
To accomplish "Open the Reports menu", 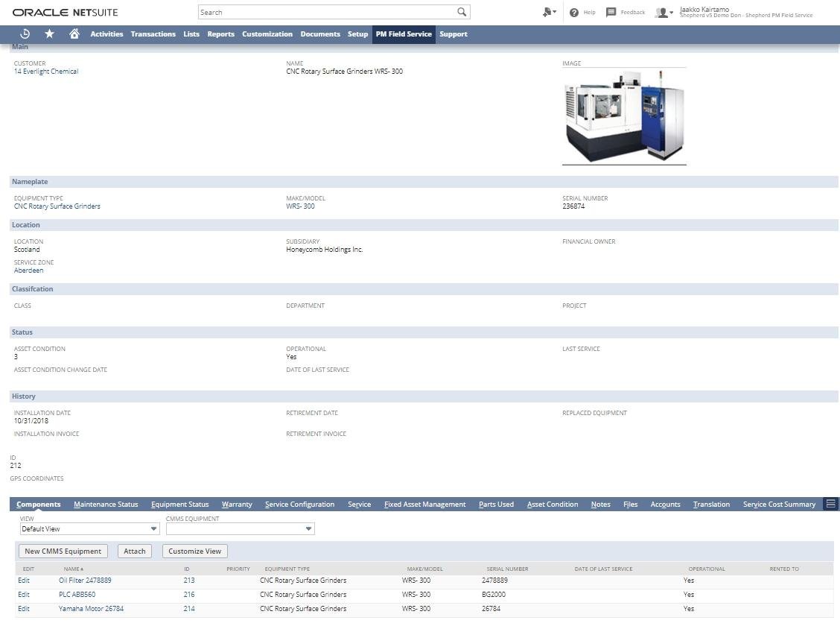I will 220,34.
